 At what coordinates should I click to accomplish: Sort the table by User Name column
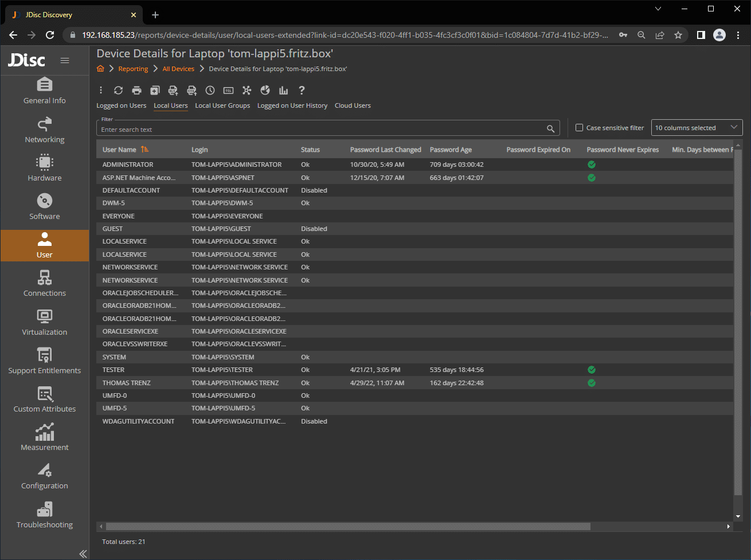(119, 150)
